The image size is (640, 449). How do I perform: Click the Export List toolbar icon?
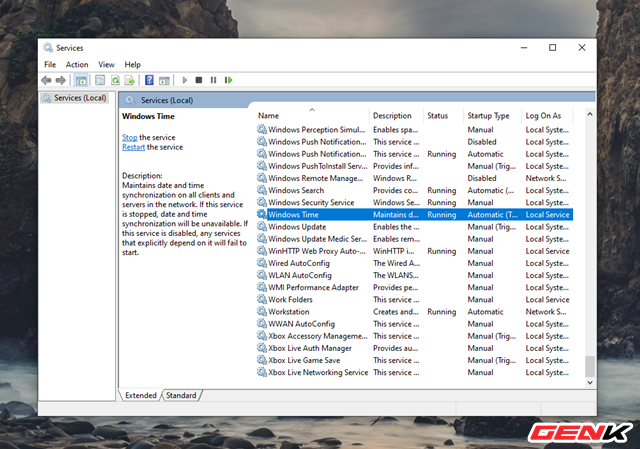click(x=130, y=80)
